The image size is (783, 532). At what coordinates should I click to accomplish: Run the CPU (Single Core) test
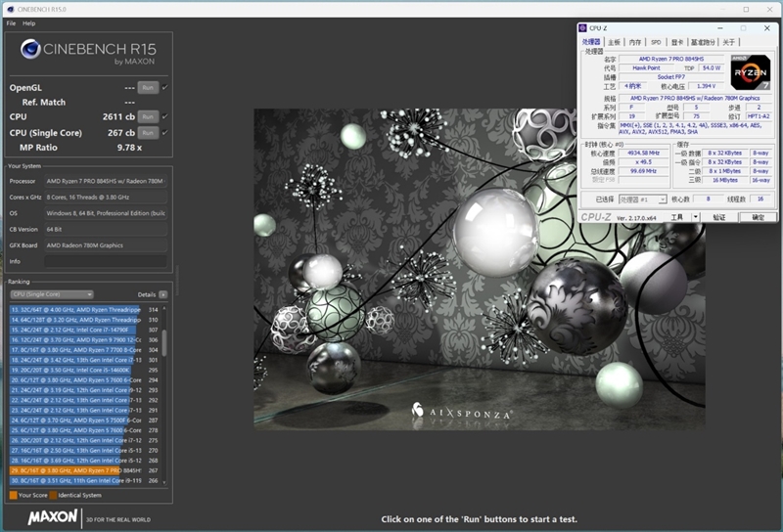click(147, 132)
